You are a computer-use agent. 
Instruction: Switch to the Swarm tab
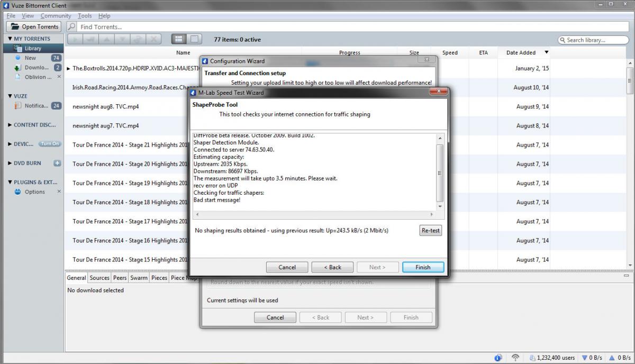[139, 278]
